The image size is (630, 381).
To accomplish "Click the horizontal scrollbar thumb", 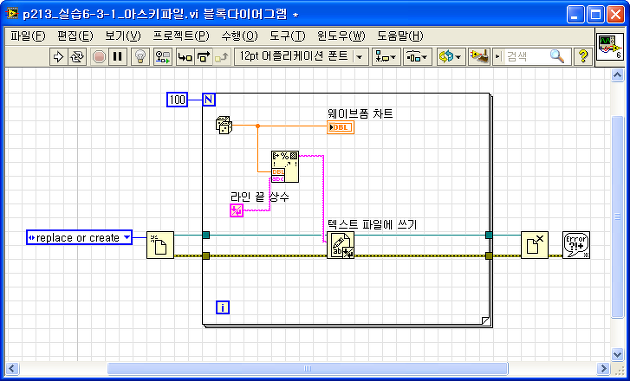I will (x=308, y=368).
